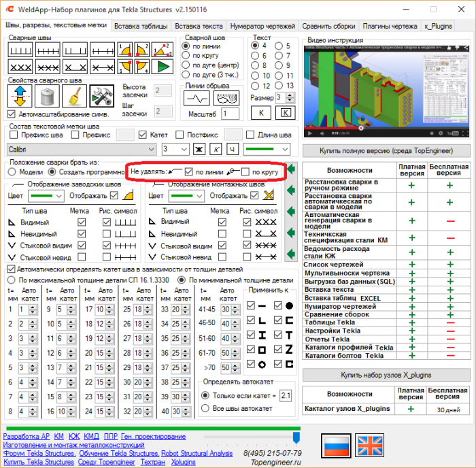This screenshot has height=468, width=476.
Task: Select 'Модели' radio button
Action: (x=12, y=172)
